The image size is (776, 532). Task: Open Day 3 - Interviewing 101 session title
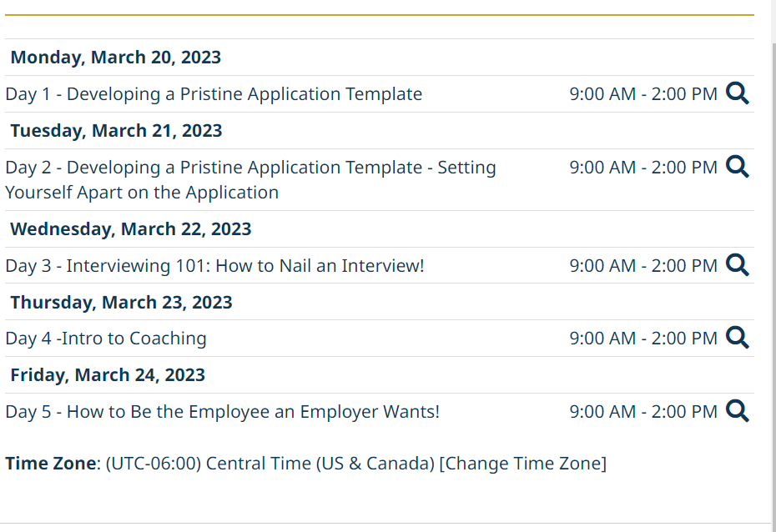click(214, 265)
